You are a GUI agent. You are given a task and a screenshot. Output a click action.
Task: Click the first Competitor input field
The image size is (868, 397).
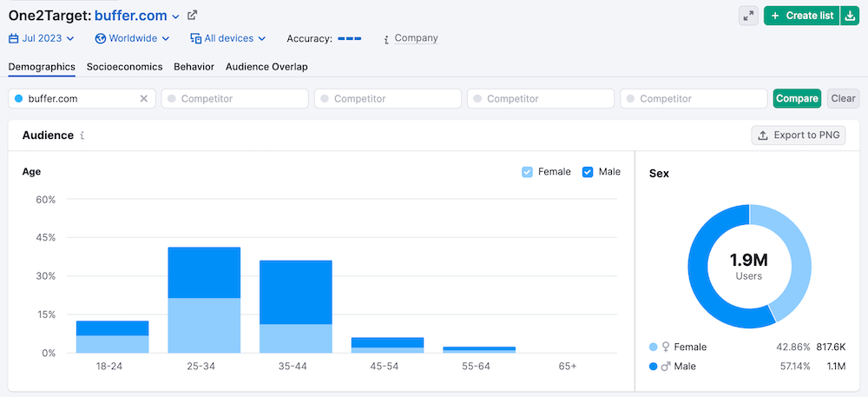(x=234, y=98)
